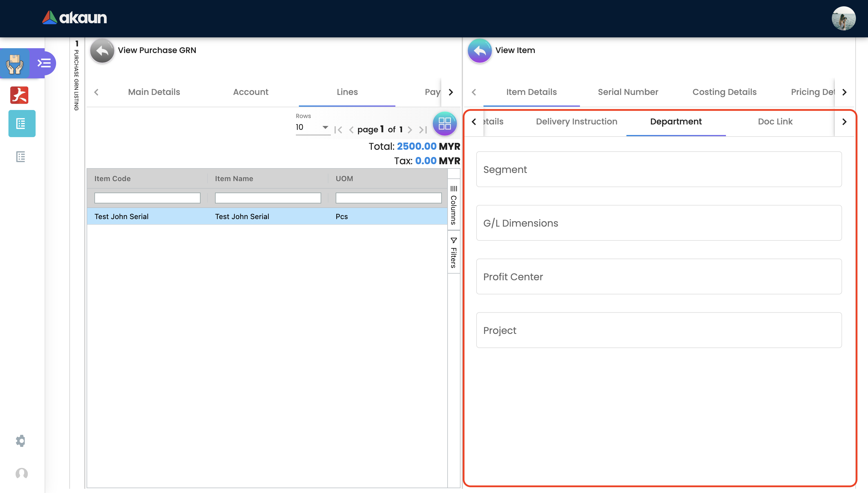
Task: Click the Item Code filter input
Action: 147,198
